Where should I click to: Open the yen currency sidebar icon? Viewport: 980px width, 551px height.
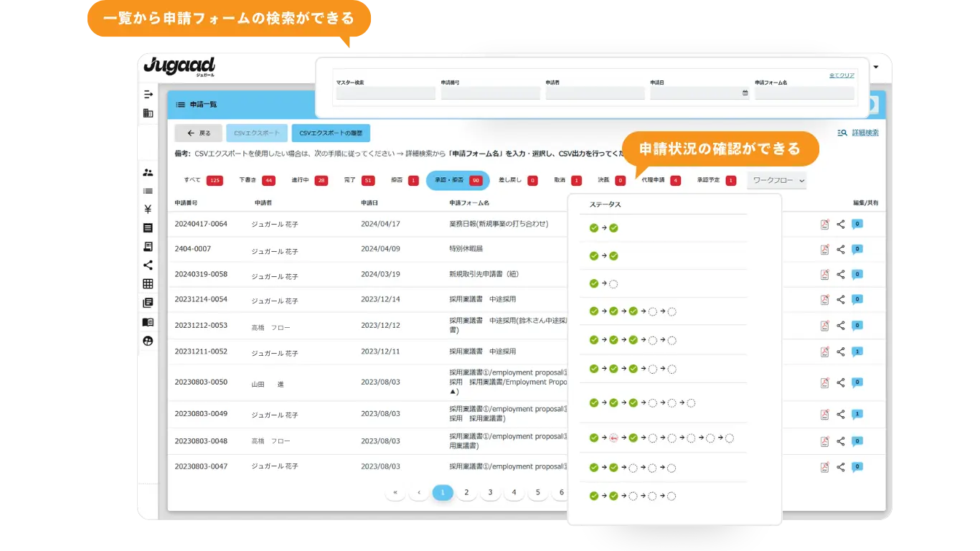coord(148,209)
